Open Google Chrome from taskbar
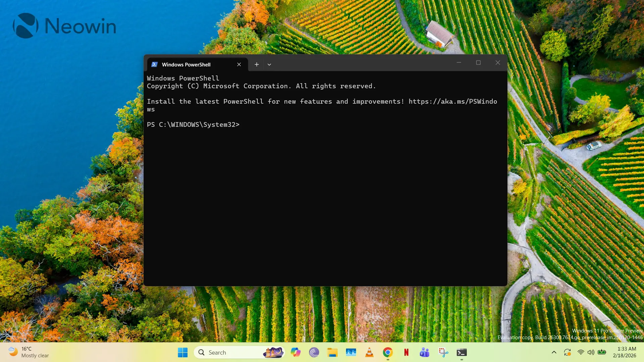This screenshot has width=644, height=362. pos(388,352)
